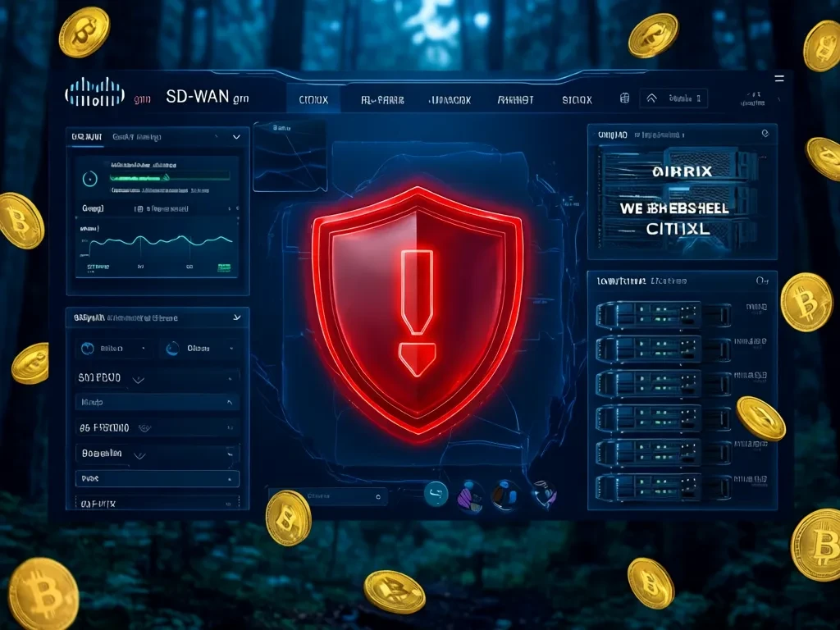Click the waveform logo beside SD-WAN
840x630 pixels.
pos(95,92)
